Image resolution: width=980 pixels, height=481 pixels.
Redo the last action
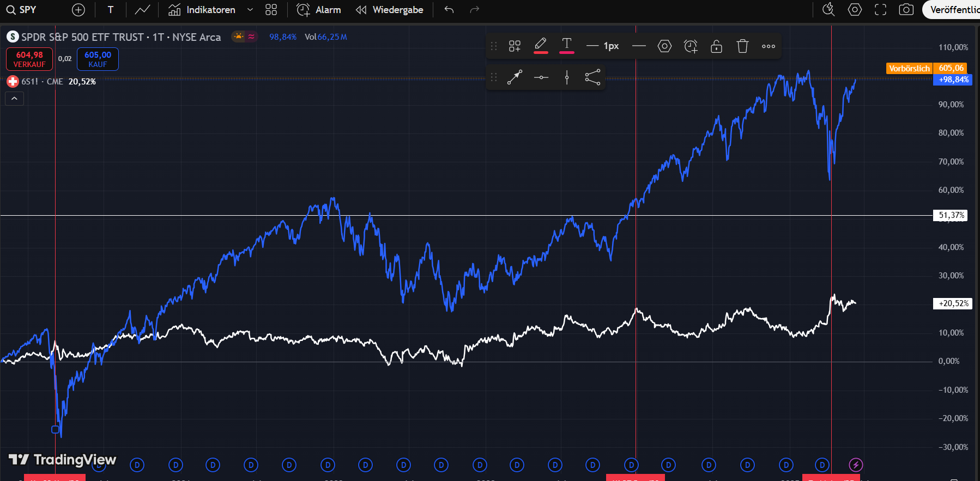point(475,10)
